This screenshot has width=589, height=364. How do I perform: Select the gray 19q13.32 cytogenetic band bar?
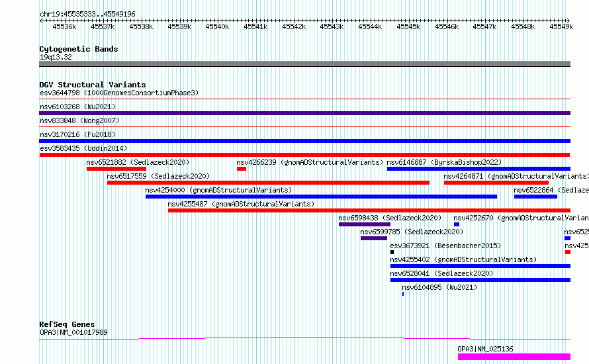point(304,64)
